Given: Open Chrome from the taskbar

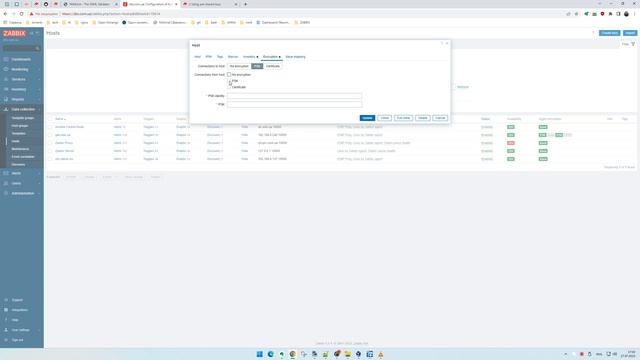Looking at the screenshot, I should (293, 354).
